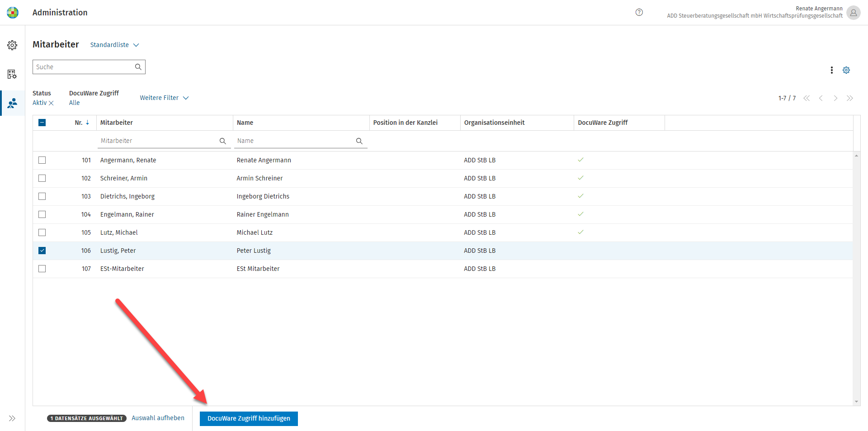Click the name ESt Mitarbeiter
Image resolution: width=868 pixels, height=431 pixels.
point(258,269)
